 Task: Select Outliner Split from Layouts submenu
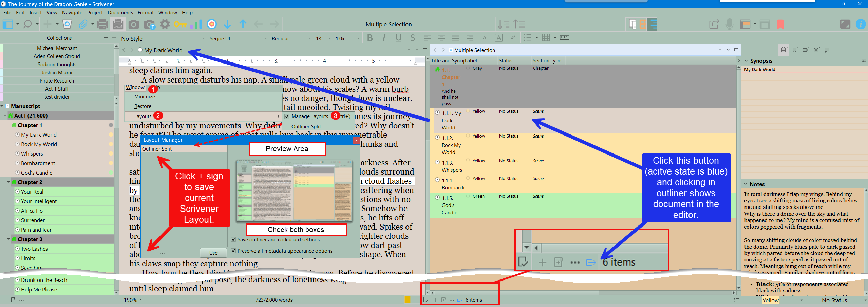click(306, 127)
